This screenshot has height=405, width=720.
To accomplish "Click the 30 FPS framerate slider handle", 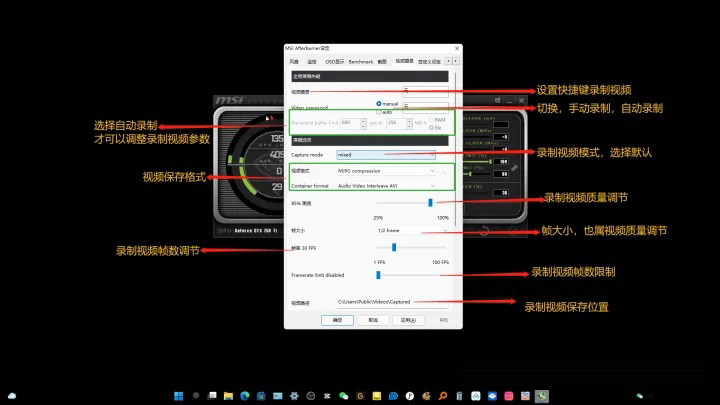I will pyautogui.click(x=394, y=248).
